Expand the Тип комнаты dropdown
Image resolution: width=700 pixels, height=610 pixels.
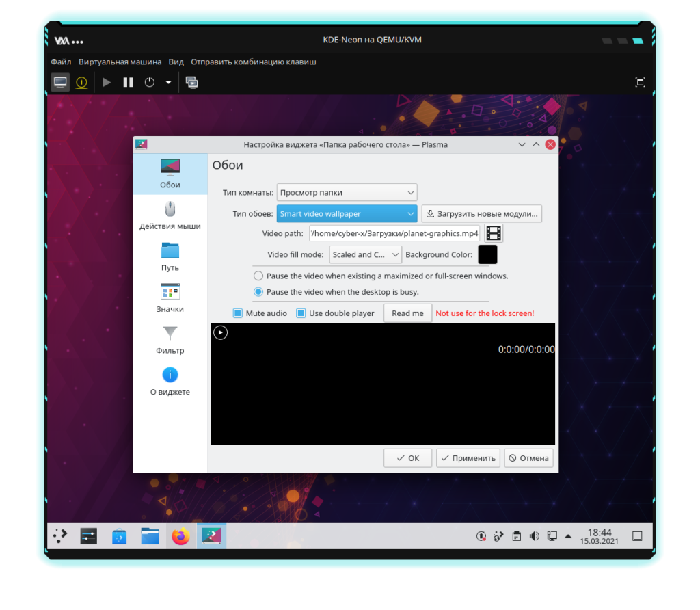click(347, 192)
